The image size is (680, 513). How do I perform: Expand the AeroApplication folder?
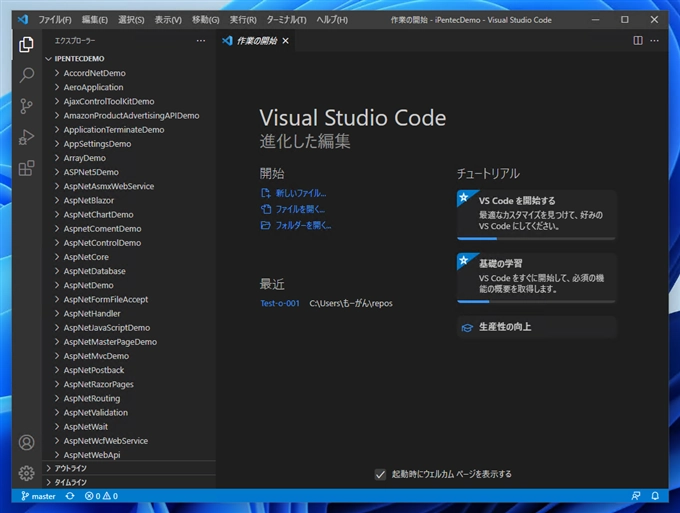(130, 87)
